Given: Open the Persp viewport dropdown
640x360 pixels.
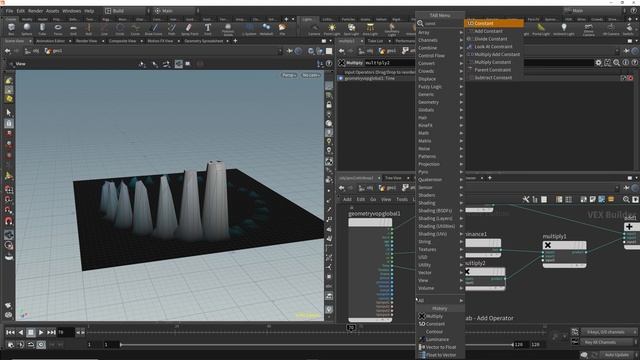Looking at the screenshot, I should [x=289, y=76].
